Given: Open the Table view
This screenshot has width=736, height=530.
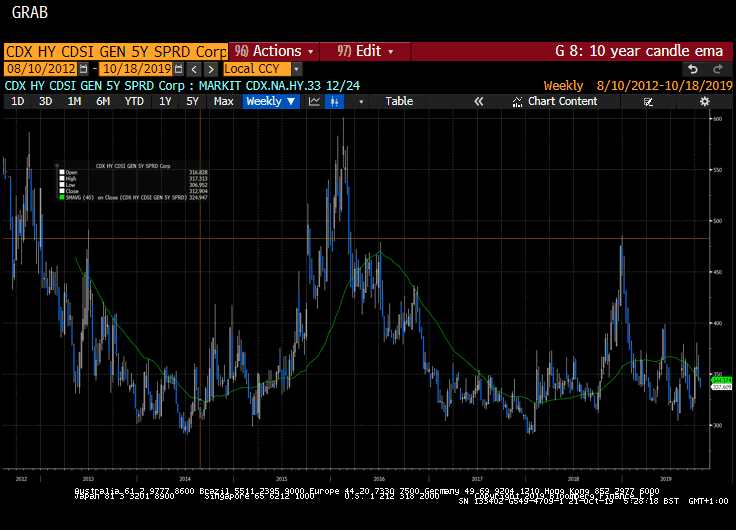Looking at the screenshot, I should pos(399,101).
